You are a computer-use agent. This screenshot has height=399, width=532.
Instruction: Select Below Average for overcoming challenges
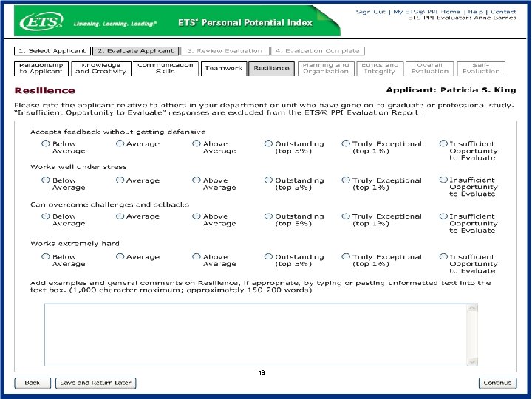click(46, 216)
